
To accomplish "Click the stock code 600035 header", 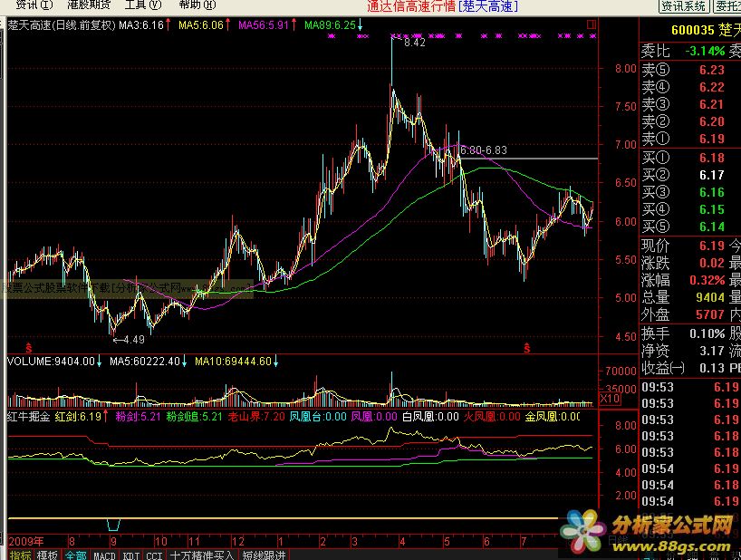I will coord(693,30).
